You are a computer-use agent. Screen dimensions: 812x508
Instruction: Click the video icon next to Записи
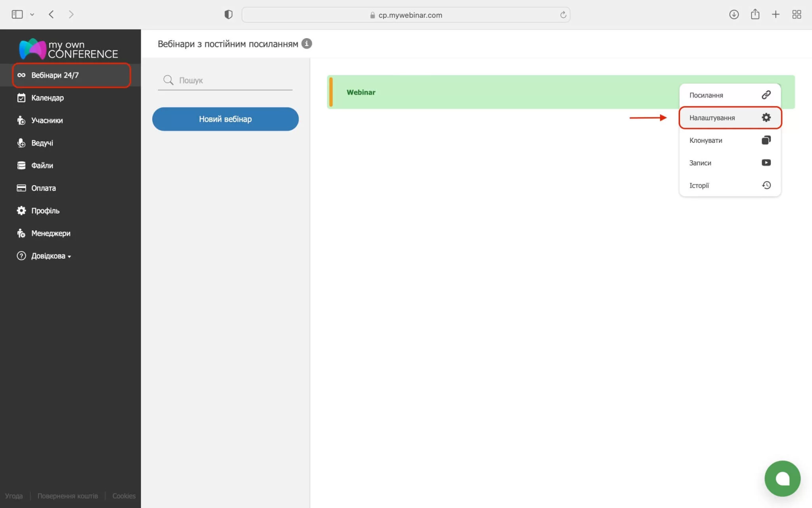pos(766,163)
